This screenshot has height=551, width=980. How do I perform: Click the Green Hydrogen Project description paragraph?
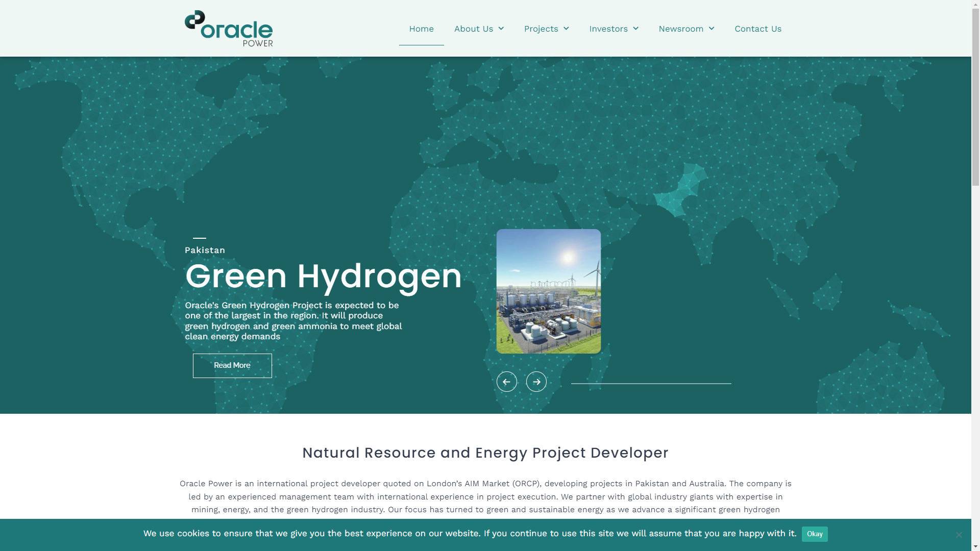(x=293, y=321)
